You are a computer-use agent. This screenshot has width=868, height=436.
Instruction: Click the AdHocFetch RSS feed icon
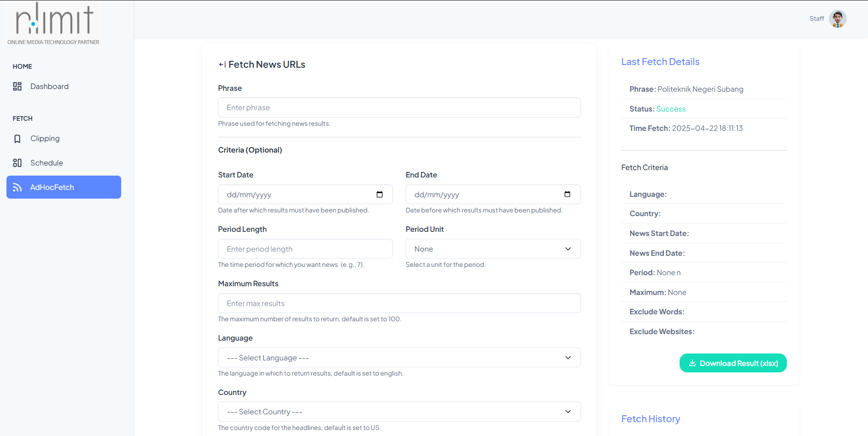point(18,187)
